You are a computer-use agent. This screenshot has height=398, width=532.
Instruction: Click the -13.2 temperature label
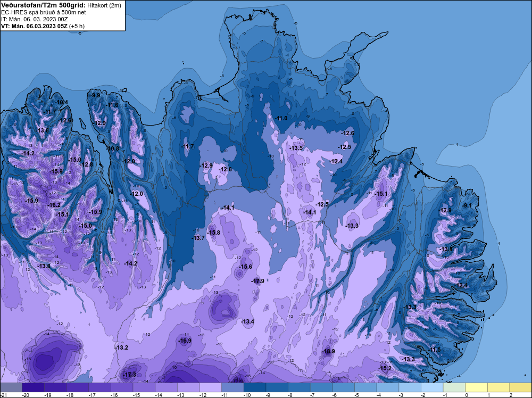pos(122,347)
